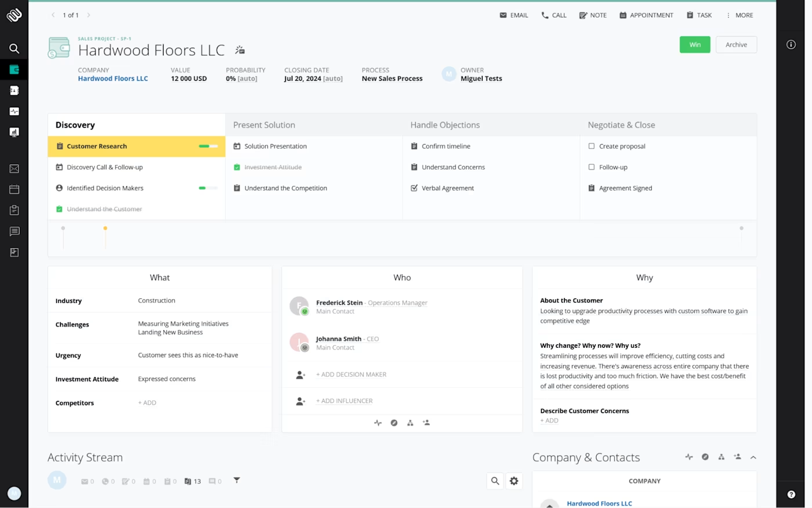Go to previous record arrow

[53, 15]
